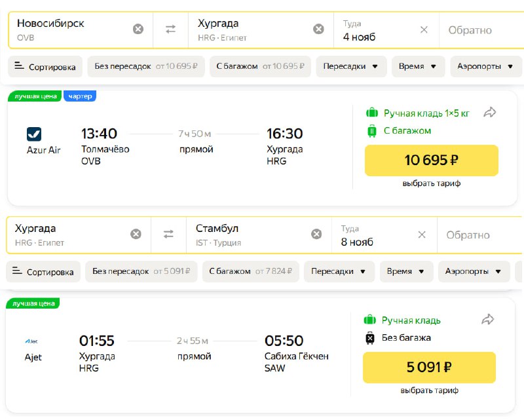The image size is (524, 420).
Task: Open Сортировка menu for Hurghada–Istanbul flights
Action: click(x=43, y=271)
